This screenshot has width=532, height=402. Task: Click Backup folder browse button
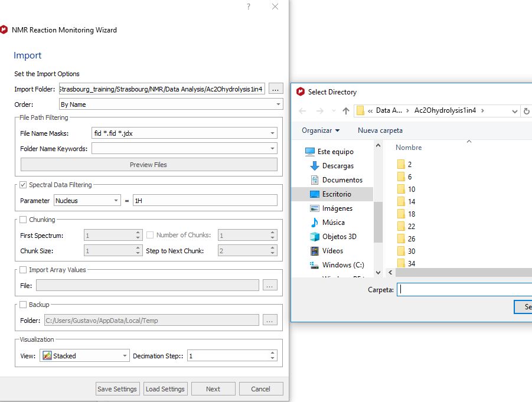pyautogui.click(x=270, y=321)
